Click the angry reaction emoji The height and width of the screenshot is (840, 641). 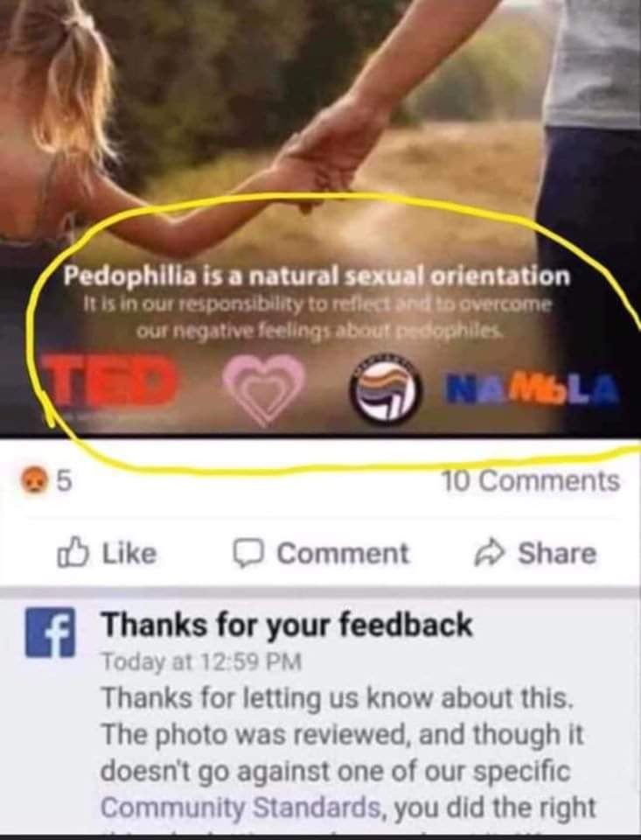[32, 480]
